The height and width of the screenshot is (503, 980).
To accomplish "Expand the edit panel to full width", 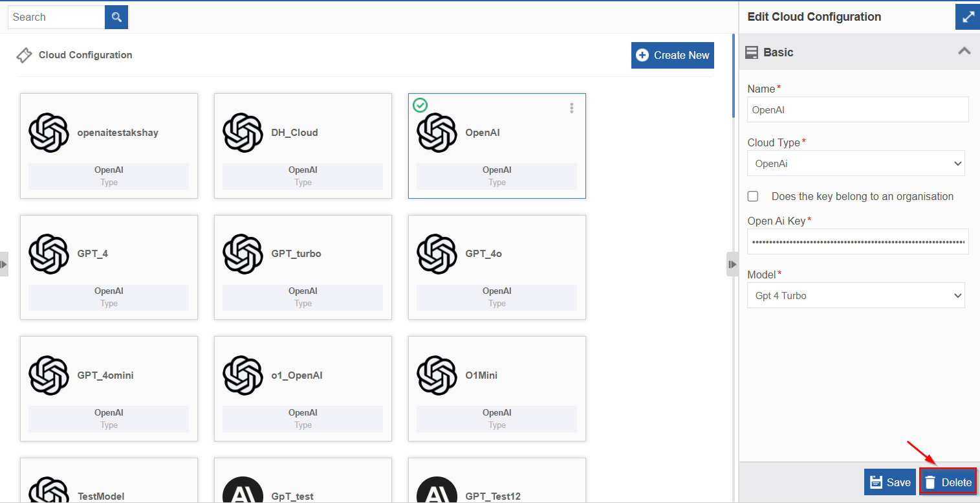I will tap(968, 17).
